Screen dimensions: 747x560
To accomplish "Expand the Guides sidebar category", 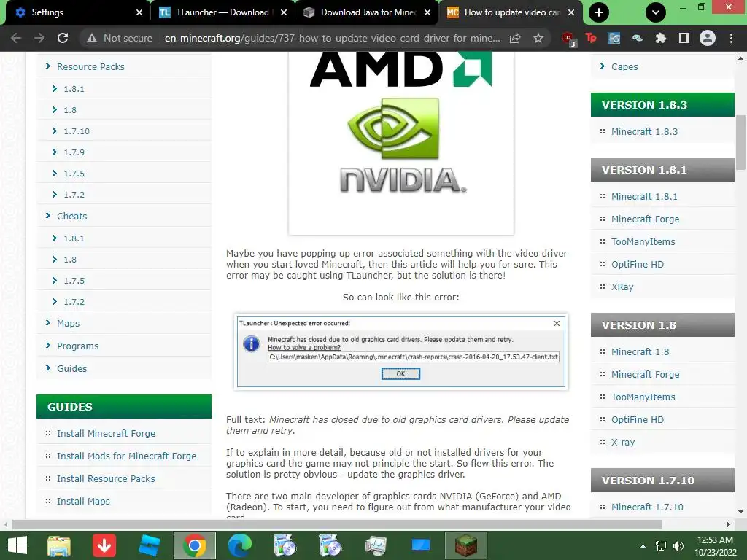I will [x=72, y=368].
